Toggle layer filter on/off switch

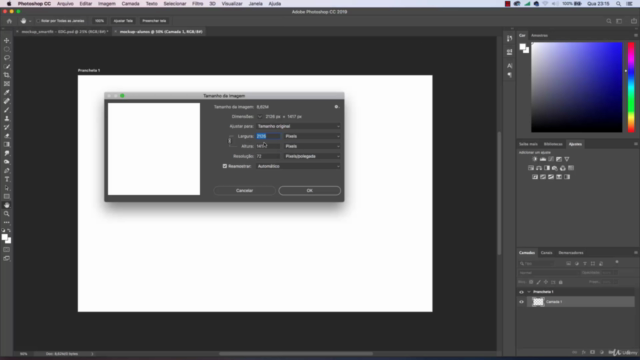(x=617, y=262)
